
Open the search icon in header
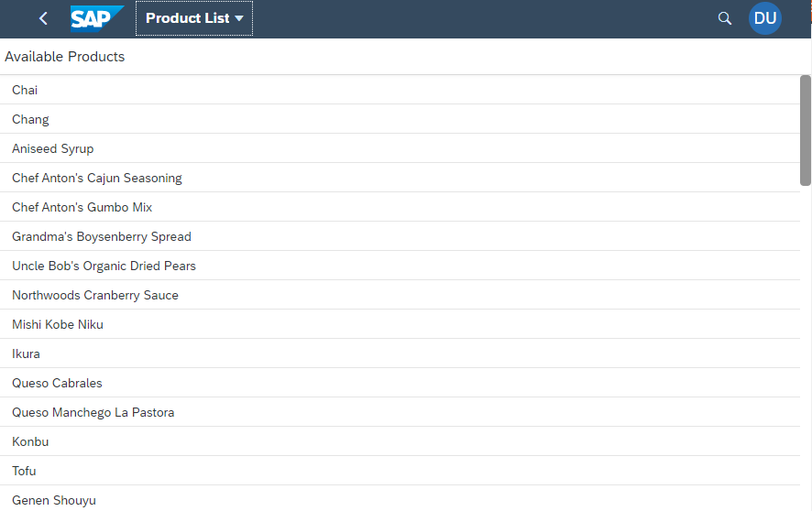[725, 18]
